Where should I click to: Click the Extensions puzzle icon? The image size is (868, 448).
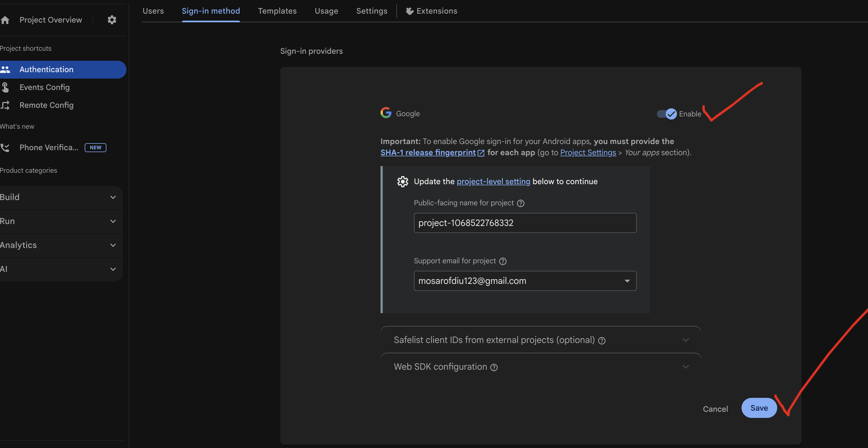click(x=409, y=11)
